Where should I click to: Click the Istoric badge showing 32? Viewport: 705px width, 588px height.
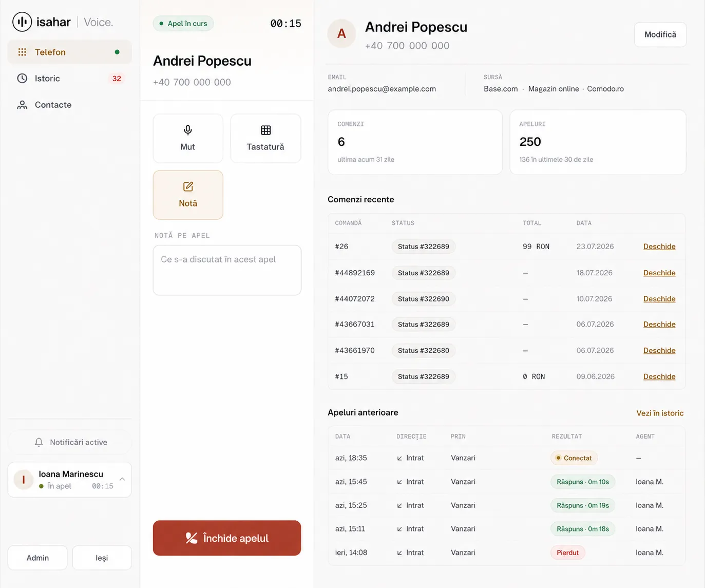(117, 79)
